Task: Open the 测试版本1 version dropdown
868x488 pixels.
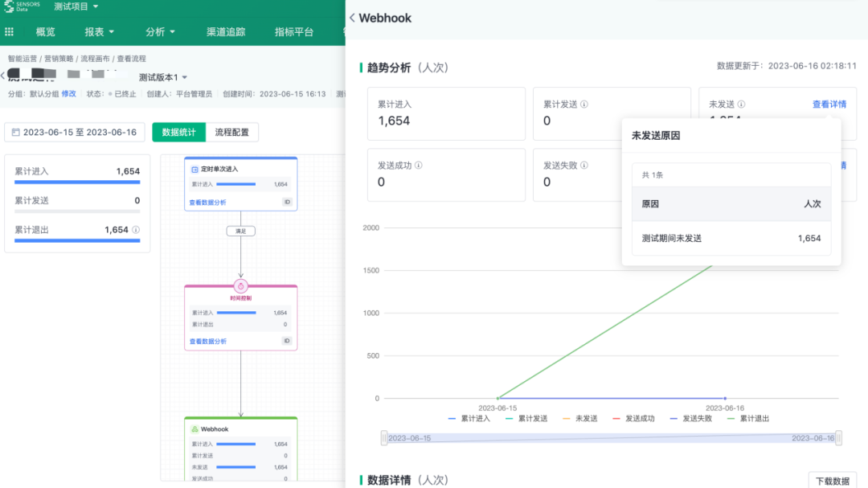Action: (162, 77)
